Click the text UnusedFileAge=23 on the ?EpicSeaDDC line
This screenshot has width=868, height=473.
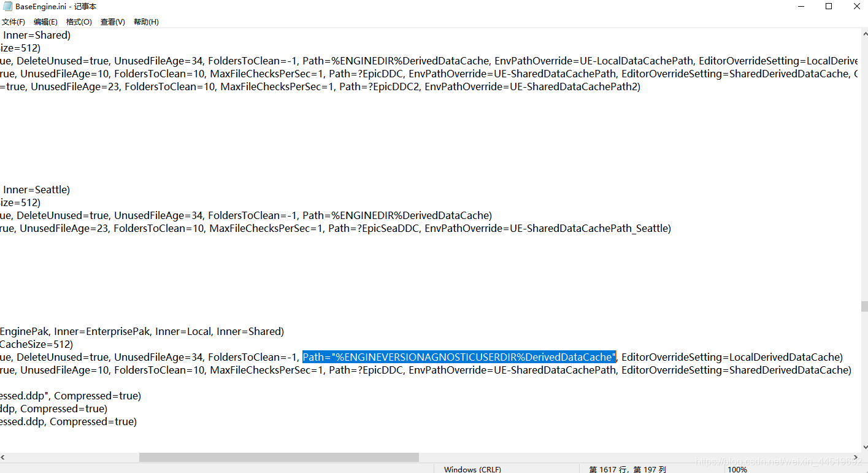pyautogui.click(x=64, y=228)
